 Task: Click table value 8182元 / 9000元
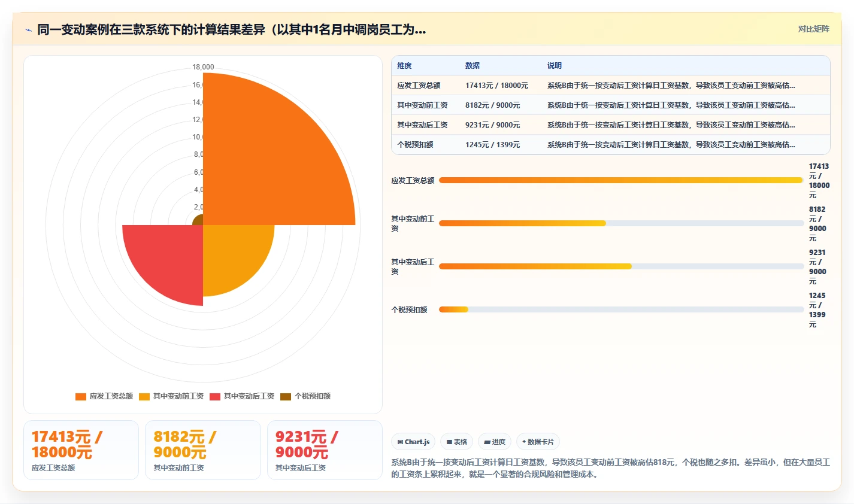pos(492,105)
